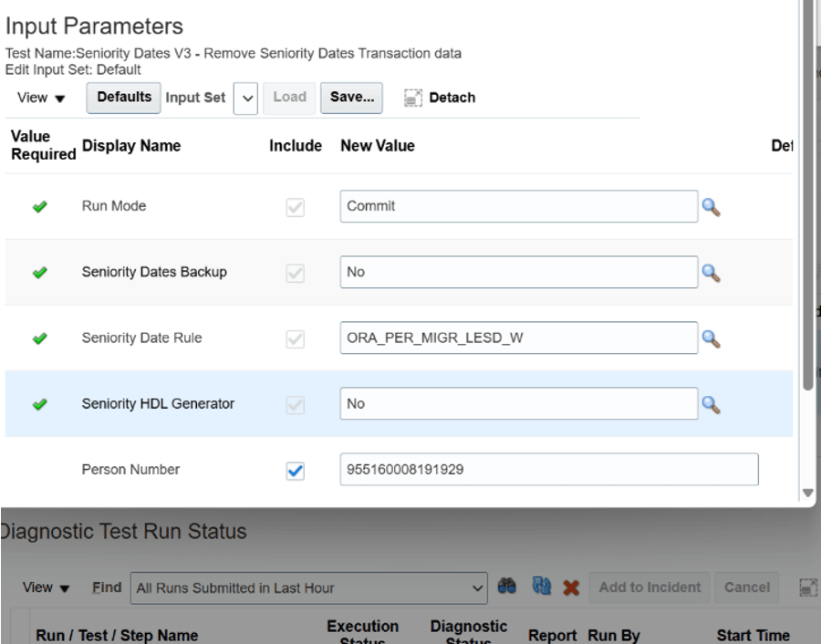Click the Defaults button
Image resolution: width=821 pixels, height=644 pixels.
click(x=123, y=98)
